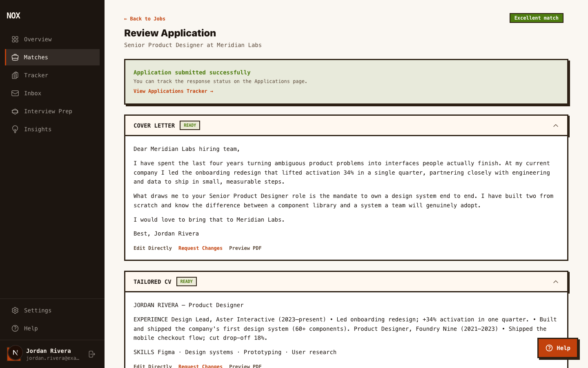Viewport: 588px width, 368px height.
Task: Click Preview PDF under the tailored CV
Action: pos(245,366)
